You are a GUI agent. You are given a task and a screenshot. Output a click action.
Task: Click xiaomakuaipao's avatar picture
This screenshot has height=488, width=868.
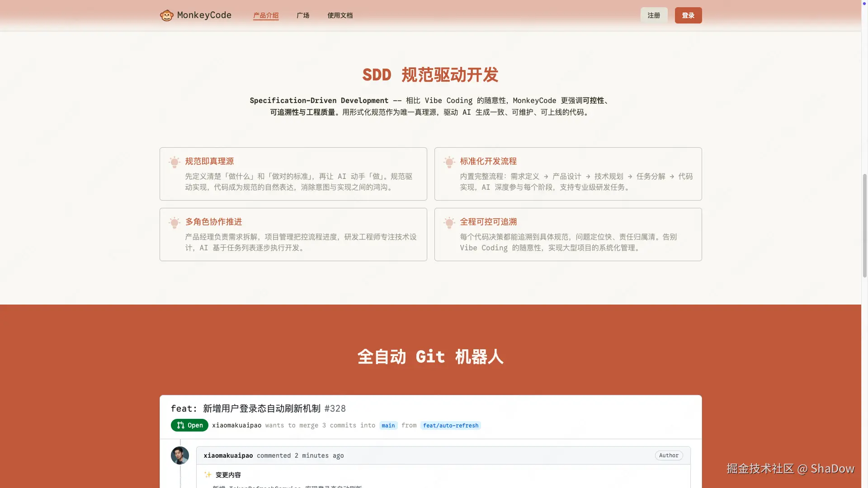tap(179, 455)
